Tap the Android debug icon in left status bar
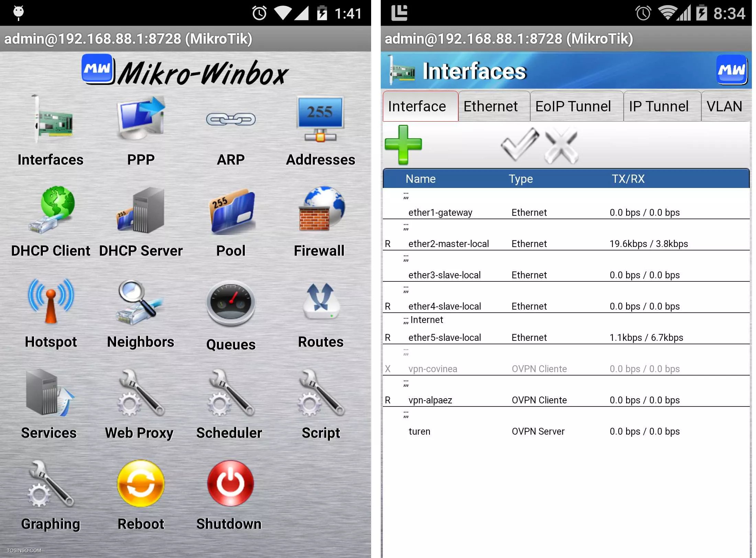Viewport: 756px width, 558px height. 19,13
